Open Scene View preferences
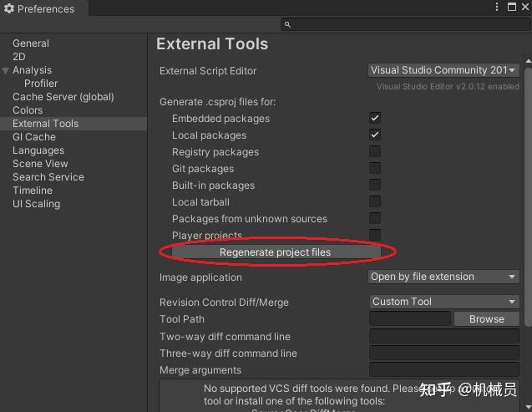Screen dimensions: 532x412 click(40, 164)
